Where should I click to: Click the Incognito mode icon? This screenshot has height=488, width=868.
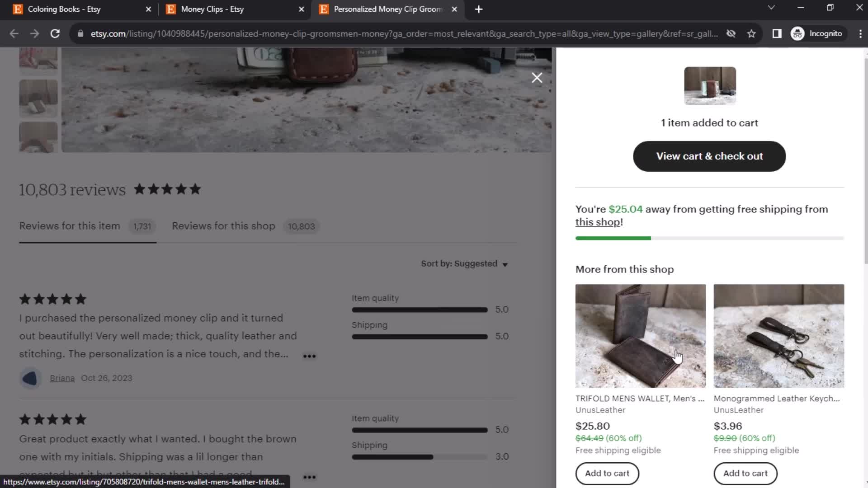click(799, 33)
